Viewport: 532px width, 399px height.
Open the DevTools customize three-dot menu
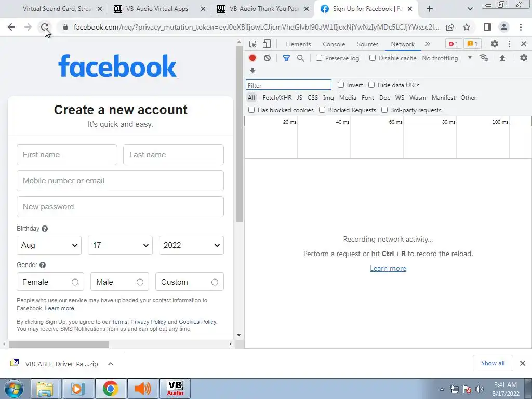509,44
